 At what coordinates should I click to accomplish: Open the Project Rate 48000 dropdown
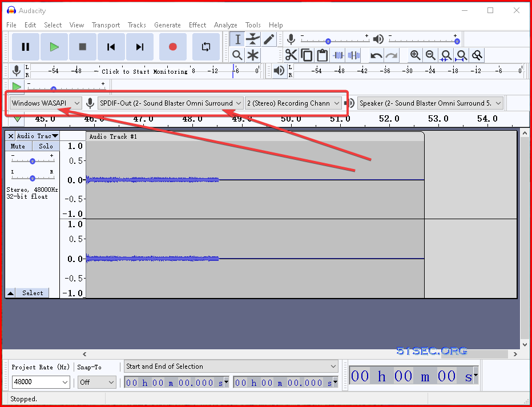click(x=41, y=382)
